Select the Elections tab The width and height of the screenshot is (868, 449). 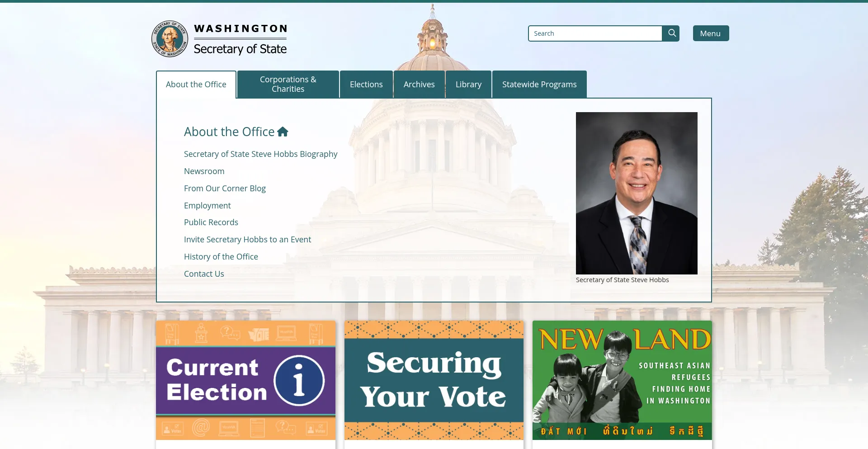(366, 84)
